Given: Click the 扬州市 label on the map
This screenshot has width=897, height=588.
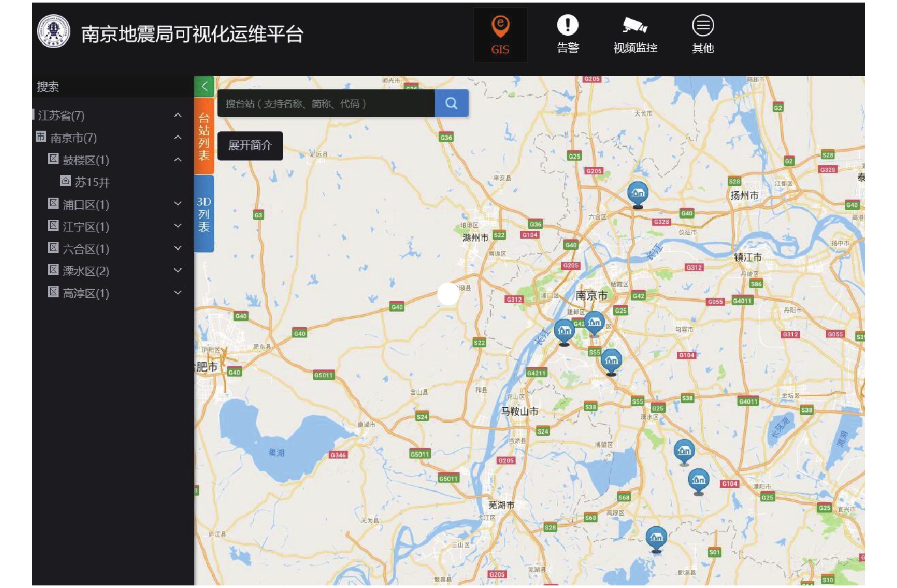Looking at the screenshot, I should point(744,196).
